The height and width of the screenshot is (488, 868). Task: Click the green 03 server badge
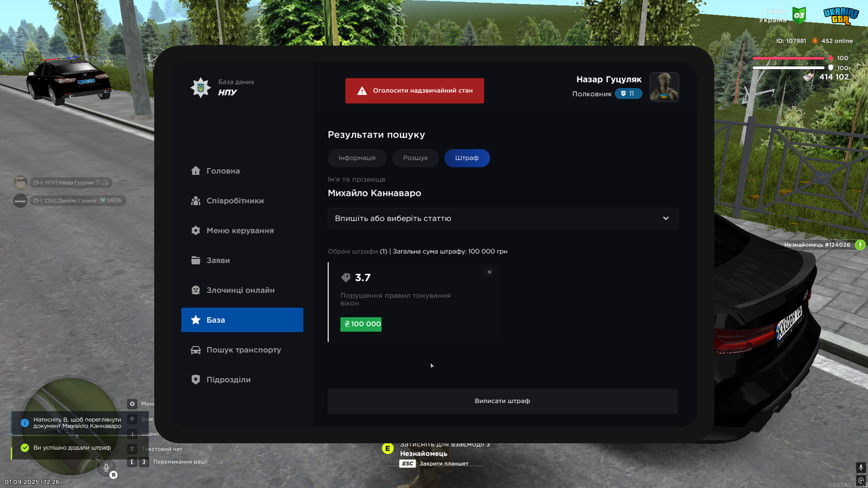[799, 15]
